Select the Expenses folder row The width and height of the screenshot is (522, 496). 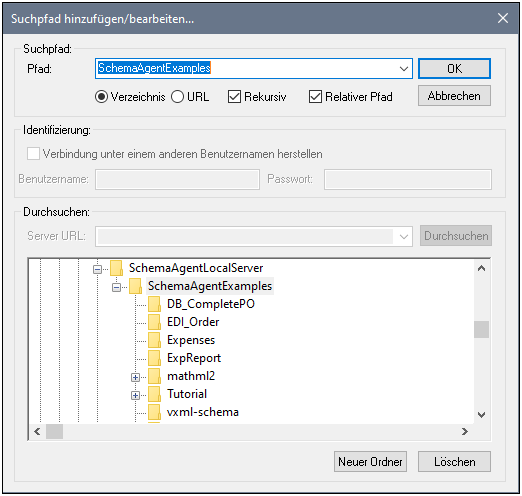pyautogui.click(x=191, y=340)
